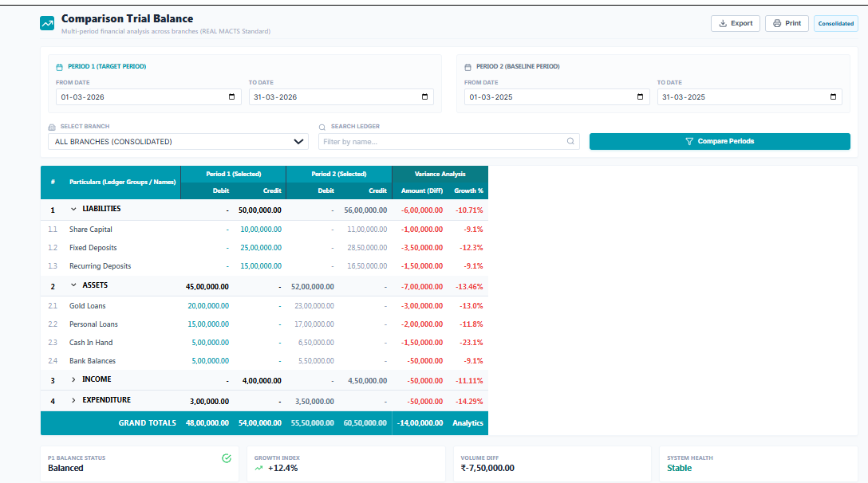Click the Print button
Viewport: 868px width, 483px height.
tap(787, 24)
